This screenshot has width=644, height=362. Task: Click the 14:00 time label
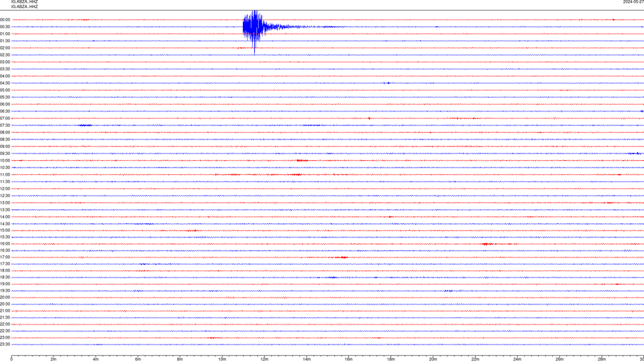[x=5, y=217]
